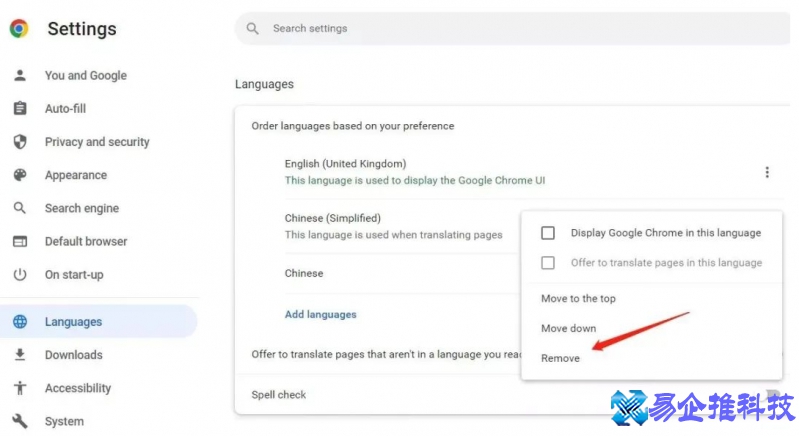This screenshot has width=799, height=436.
Task: Open the Languages settings section
Action: [73, 322]
